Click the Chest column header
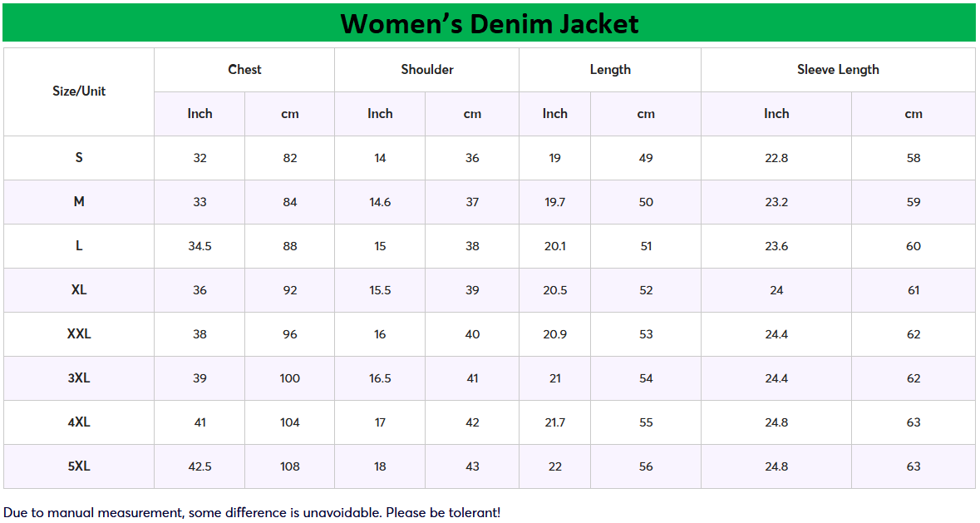 (244, 70)
